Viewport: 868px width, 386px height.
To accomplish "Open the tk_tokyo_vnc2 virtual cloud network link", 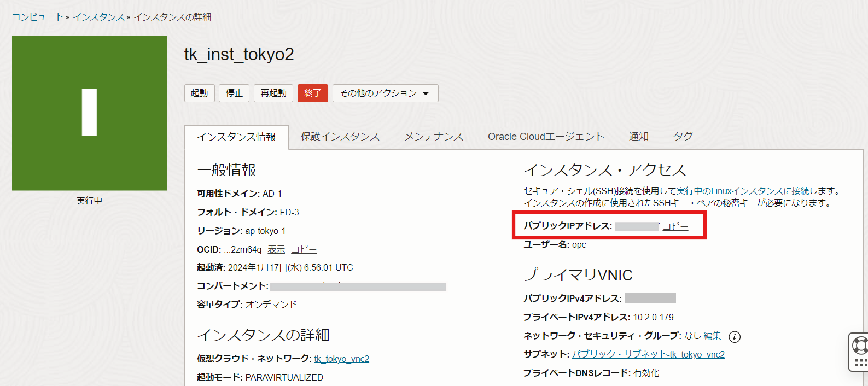I will 342,359.
